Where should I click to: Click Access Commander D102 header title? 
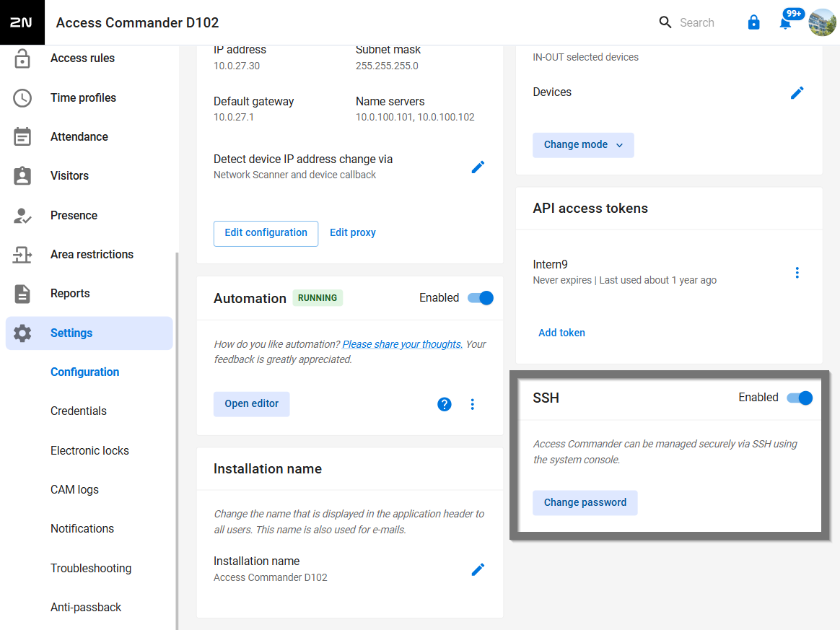click(137, 22)
